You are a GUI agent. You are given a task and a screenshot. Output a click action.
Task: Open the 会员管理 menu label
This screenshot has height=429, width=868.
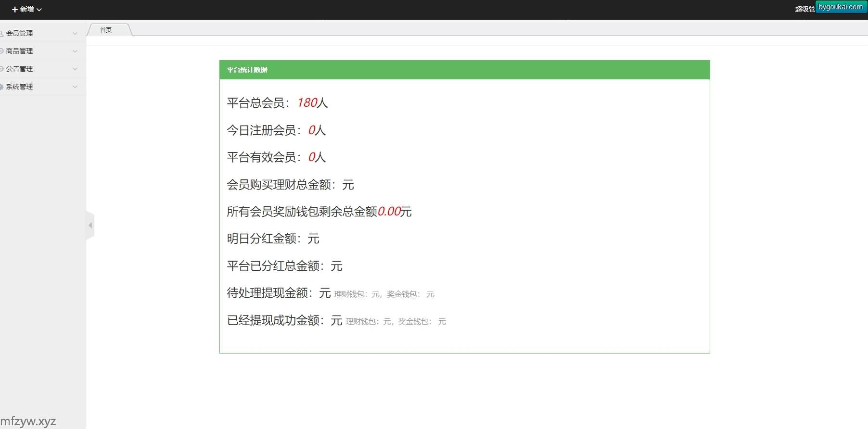click(x=20, y=33)
